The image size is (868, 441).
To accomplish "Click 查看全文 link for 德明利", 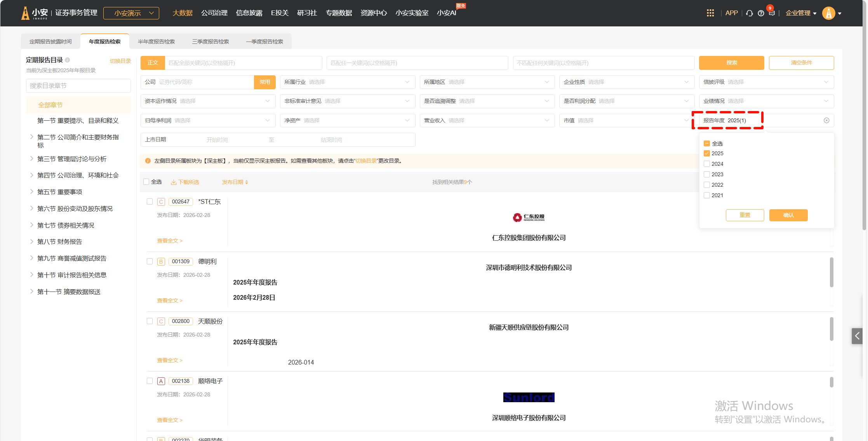I will click(169, 300).
